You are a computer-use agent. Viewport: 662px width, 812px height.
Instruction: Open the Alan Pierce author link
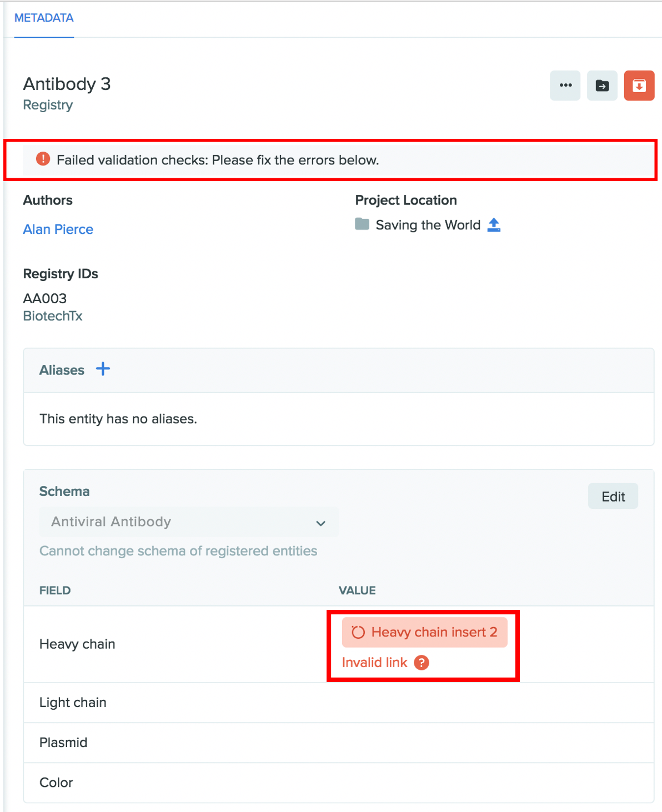click(x=58, y=229)
